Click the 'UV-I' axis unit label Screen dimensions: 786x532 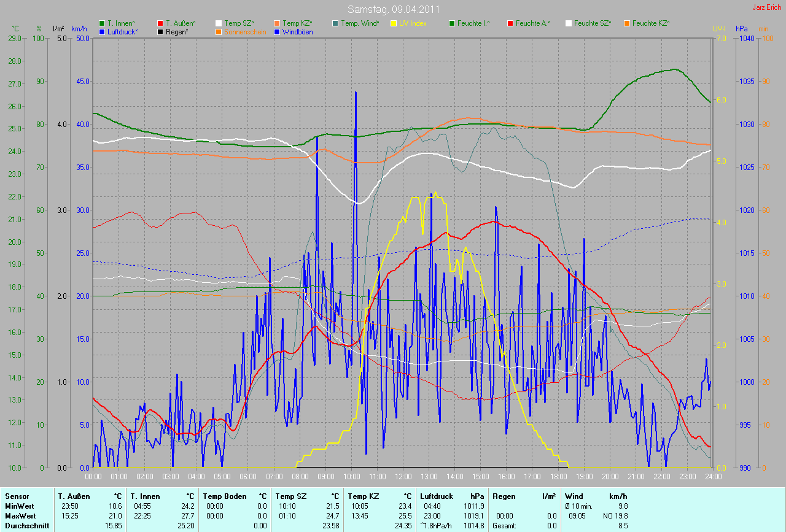click(719, 29)
